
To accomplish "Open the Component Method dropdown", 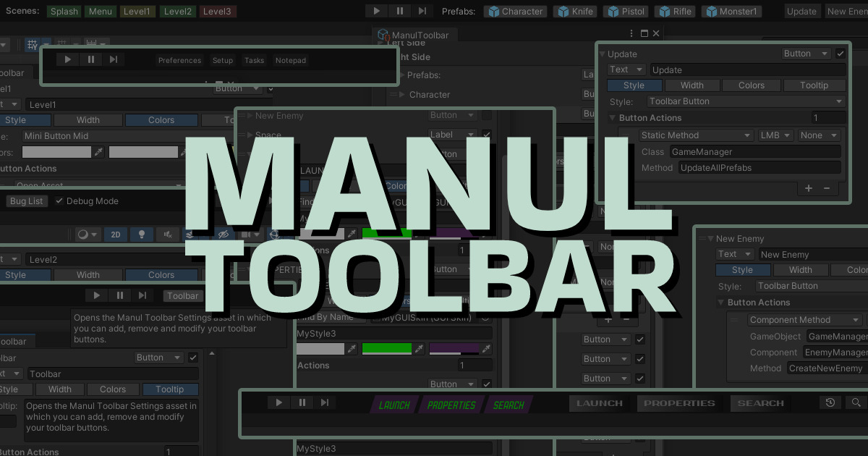I will point(805,320).
